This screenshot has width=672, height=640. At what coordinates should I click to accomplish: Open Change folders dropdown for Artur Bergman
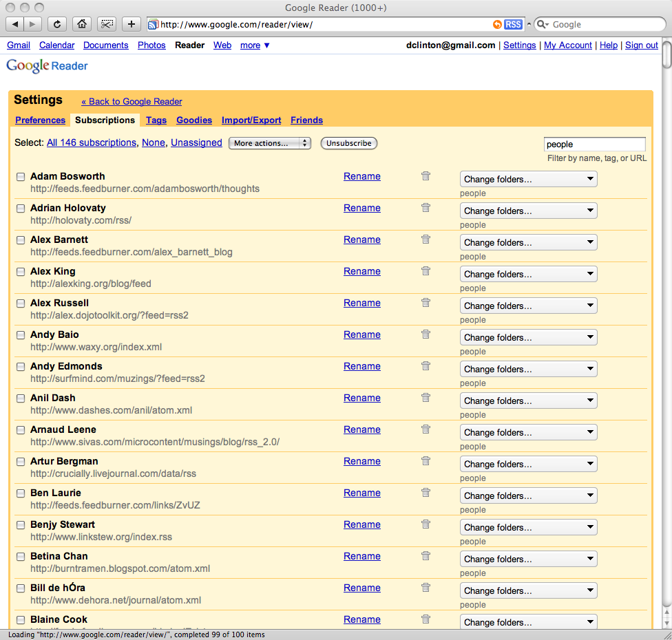pyautogui.click(x=528, y=464)
